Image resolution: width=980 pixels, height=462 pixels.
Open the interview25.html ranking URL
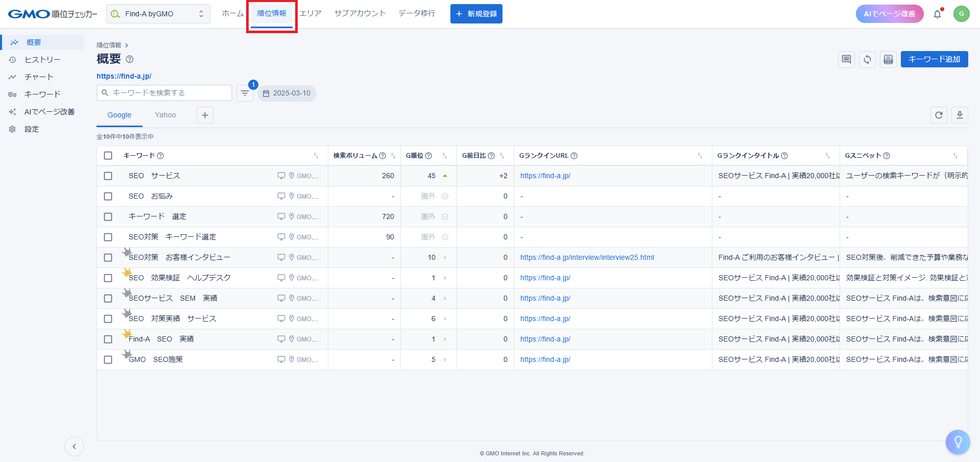point(587,257)
